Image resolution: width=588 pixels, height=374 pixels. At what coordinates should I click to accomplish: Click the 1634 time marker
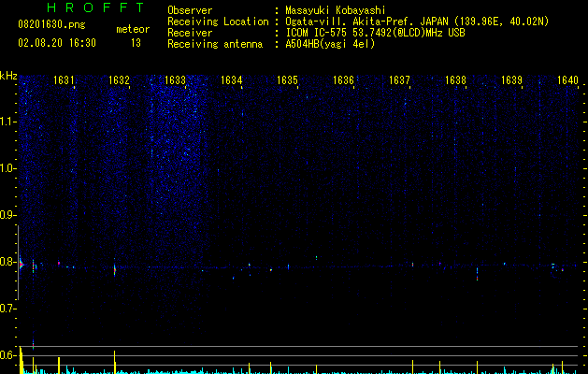point(232,80)
